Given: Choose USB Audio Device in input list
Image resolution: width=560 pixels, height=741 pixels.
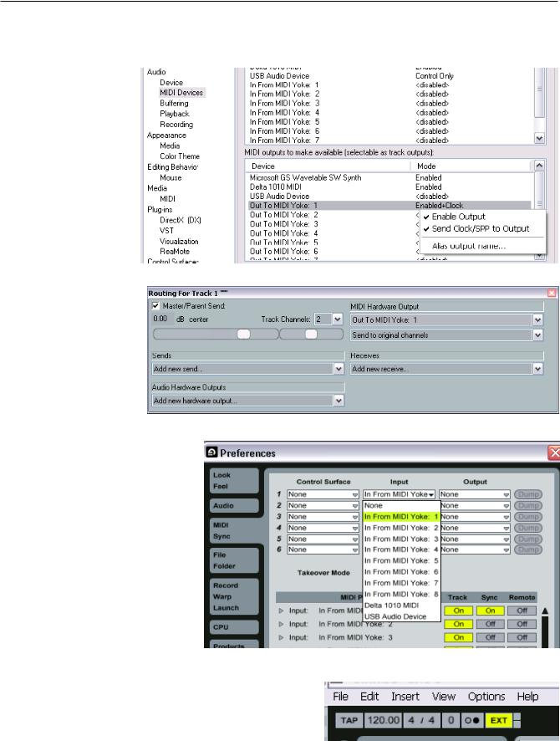Looking at the screenshot, I should tap(401, 616).
